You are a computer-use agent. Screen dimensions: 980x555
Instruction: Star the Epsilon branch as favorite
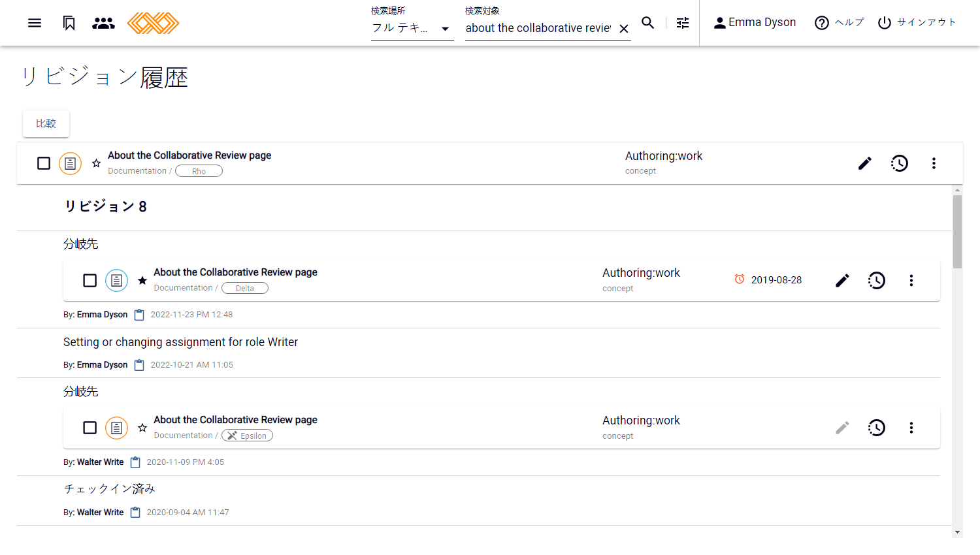pos(142,428)
